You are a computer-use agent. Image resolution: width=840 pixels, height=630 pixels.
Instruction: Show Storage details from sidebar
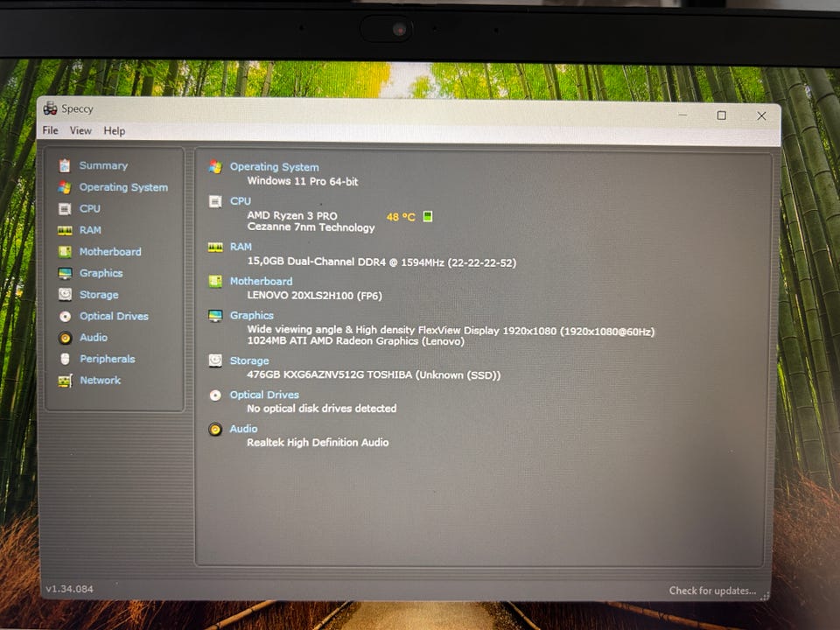[x=99, y=295]
